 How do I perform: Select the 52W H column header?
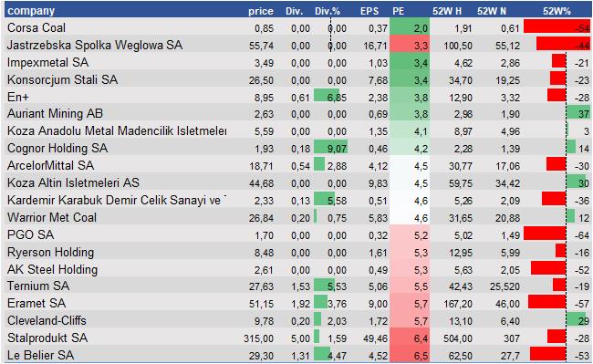[447, 11]
